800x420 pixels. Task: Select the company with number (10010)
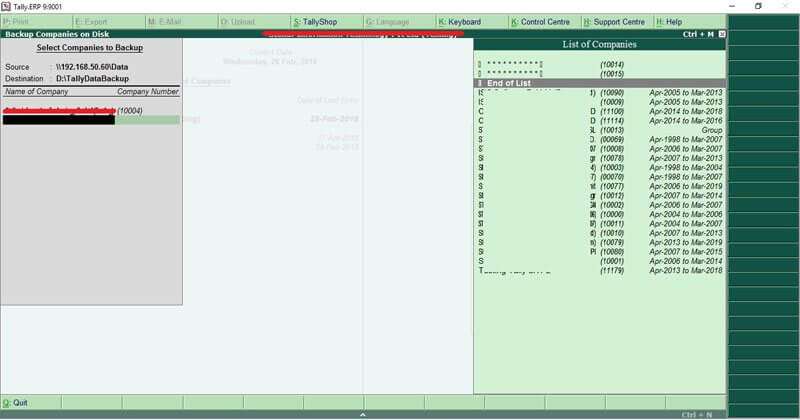599,233
